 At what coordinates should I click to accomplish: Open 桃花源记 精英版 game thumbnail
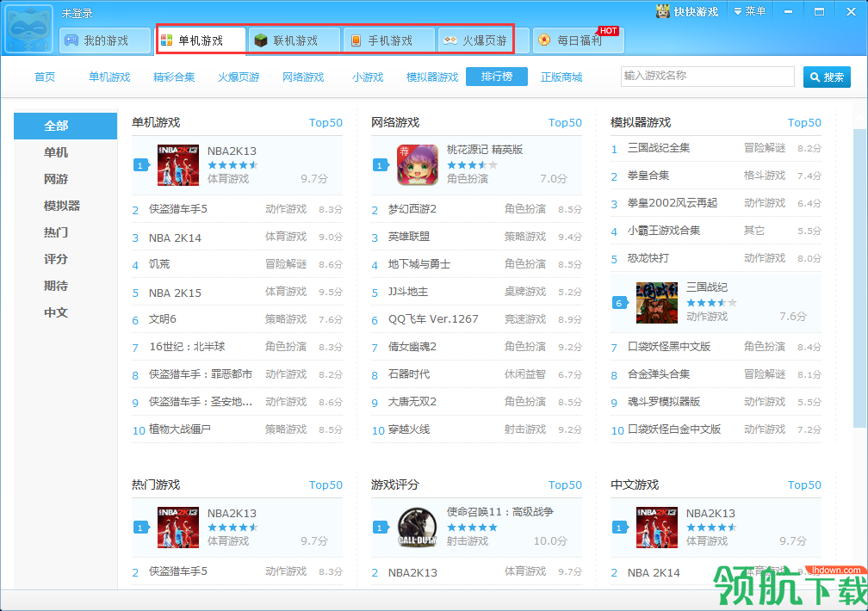tap(418, 165)
